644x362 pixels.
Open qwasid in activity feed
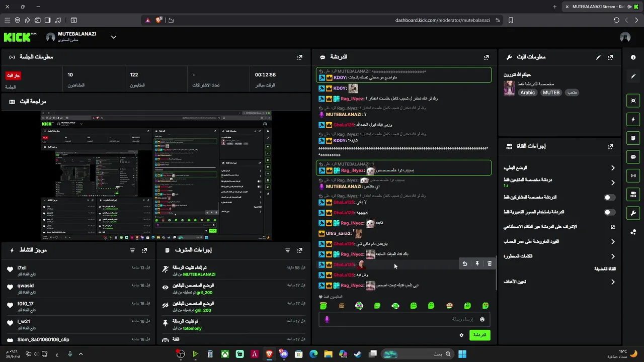26,286
